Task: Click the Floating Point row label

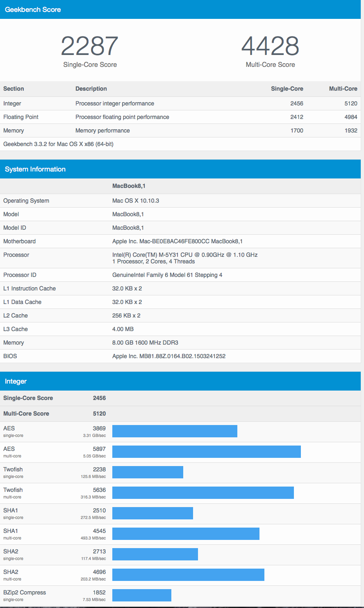Action: click(x=21, y=117)
